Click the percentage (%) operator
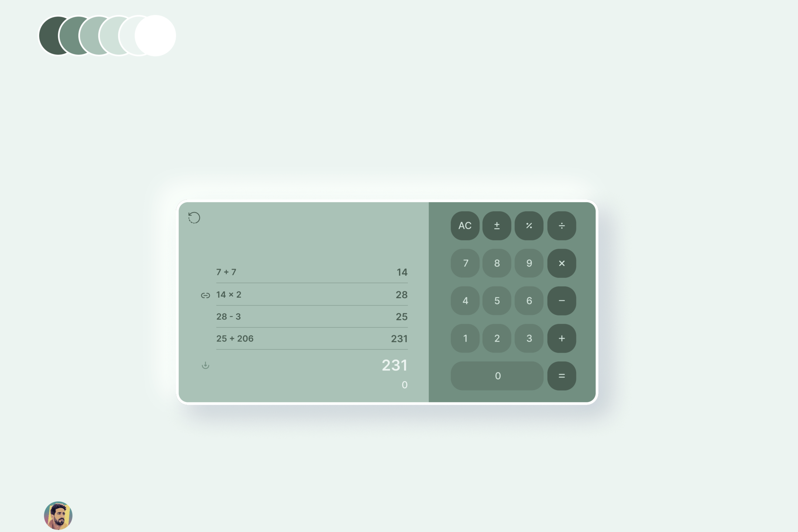 pyautogui.click(x=529, y=226)
